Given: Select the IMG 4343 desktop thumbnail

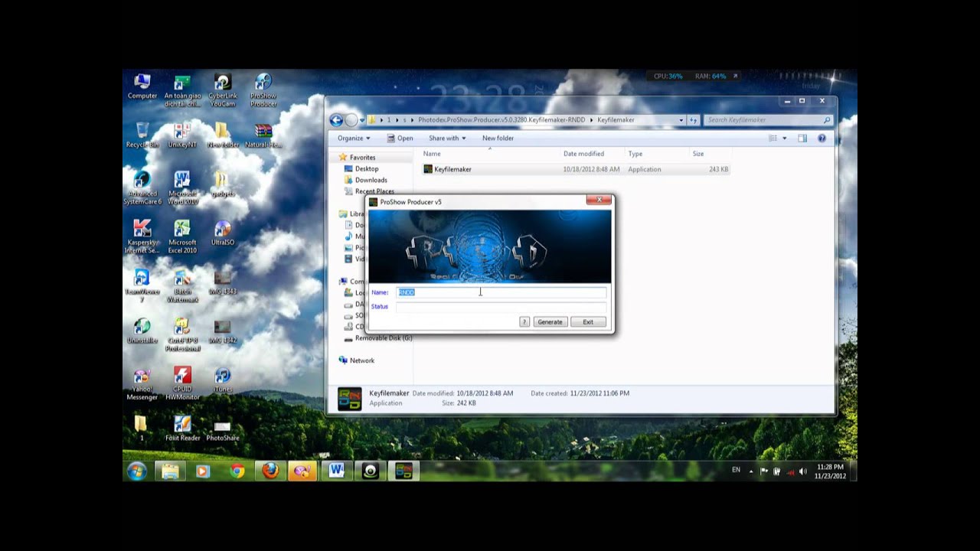Looking at the screenshot, I should [223, 282].
